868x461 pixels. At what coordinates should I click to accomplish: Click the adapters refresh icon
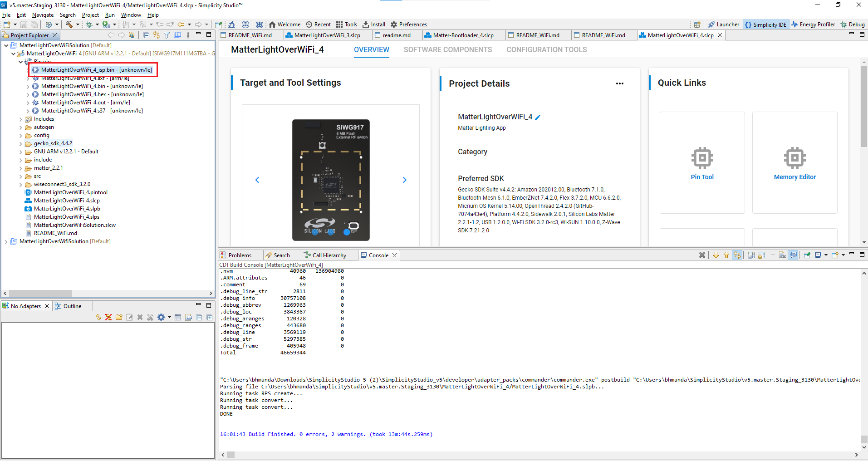[98, 317]
